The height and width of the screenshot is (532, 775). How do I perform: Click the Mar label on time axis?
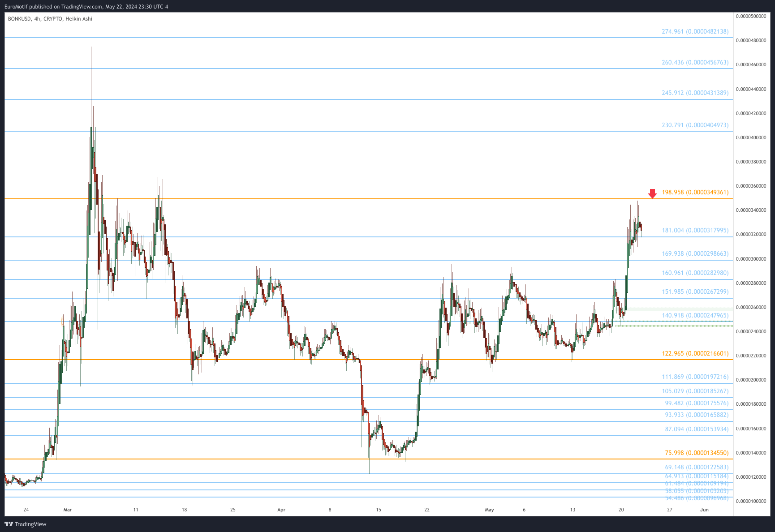pos(68,510)
